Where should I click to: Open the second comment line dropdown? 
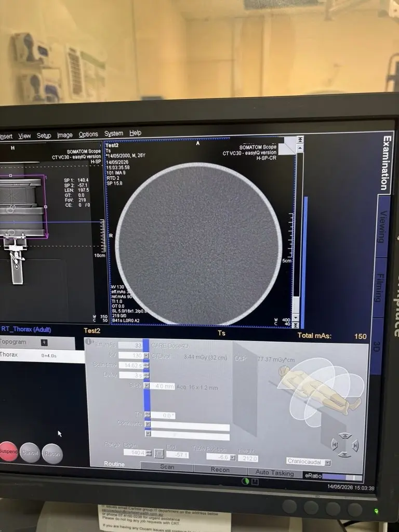click(148, 434)
